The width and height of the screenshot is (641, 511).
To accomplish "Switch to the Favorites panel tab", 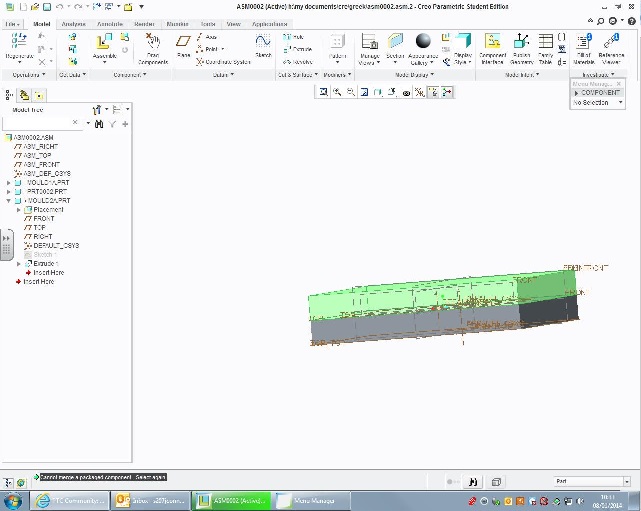I will 39,95.
